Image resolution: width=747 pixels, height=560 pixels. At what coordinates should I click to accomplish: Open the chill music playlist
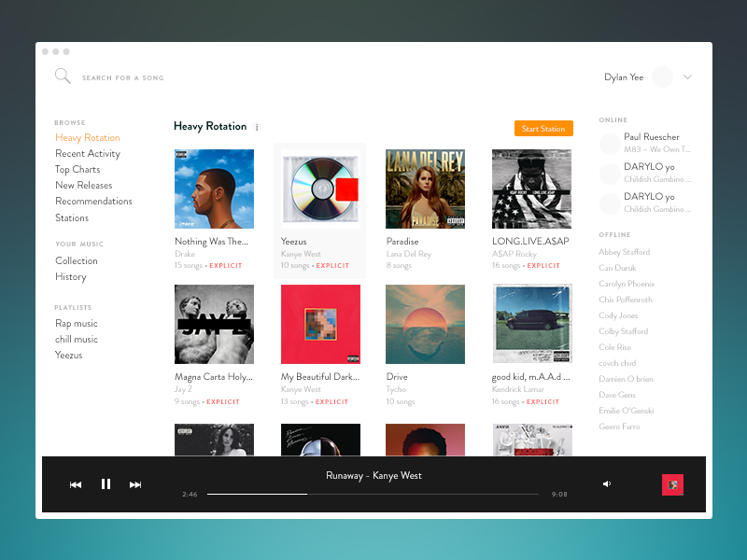[77, 339]
